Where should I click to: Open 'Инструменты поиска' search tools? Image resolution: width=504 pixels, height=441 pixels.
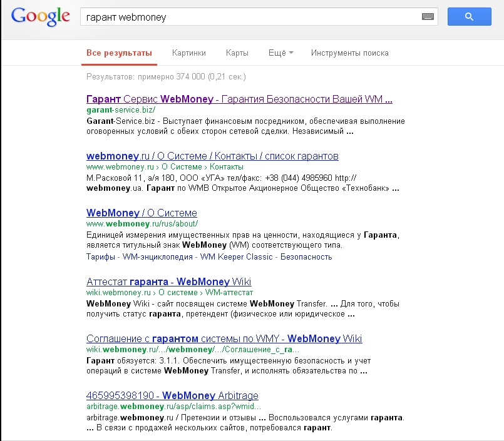click(349, 53)
